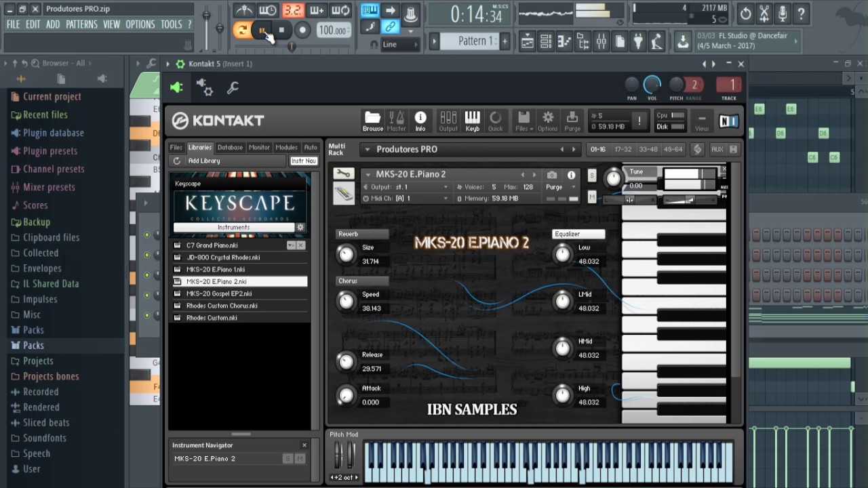Open Kontakt Files menu

523,121
